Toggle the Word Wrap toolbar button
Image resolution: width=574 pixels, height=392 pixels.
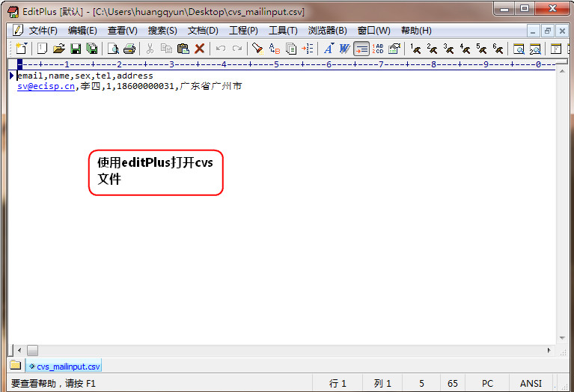[x=361, y=49]
